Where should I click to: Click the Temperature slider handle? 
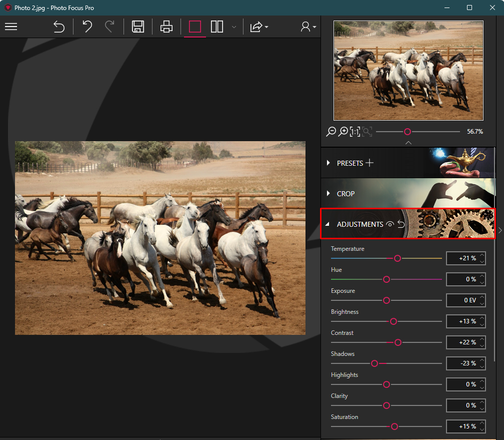(397, 258)
